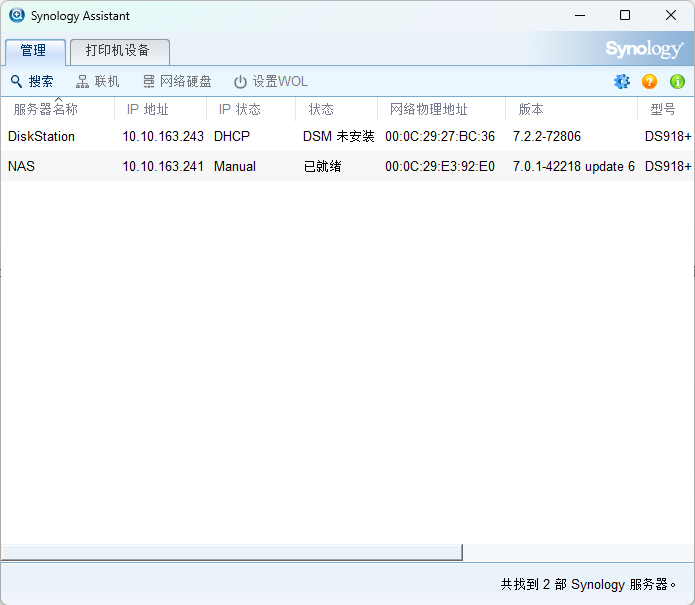Image resolution: width=695 pixels, height=605 pixels.
Task: Click the DSM 未安装 status cell
Action: coord(339,137)
